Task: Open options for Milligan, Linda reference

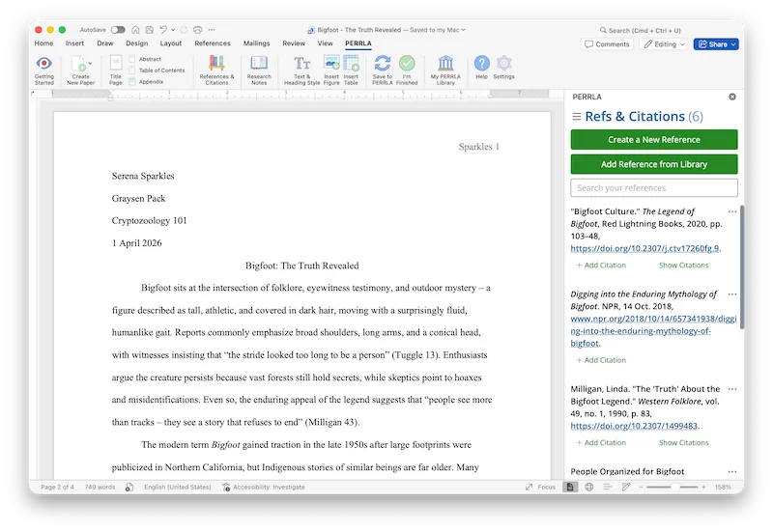Action: pos(732,389)
